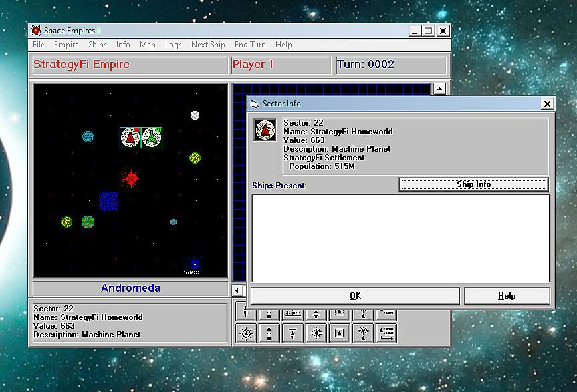Viewport: 577px width, 392px height.
Task: Open the Empire menu
Action: pyautogui.click(x=66, y=45)
